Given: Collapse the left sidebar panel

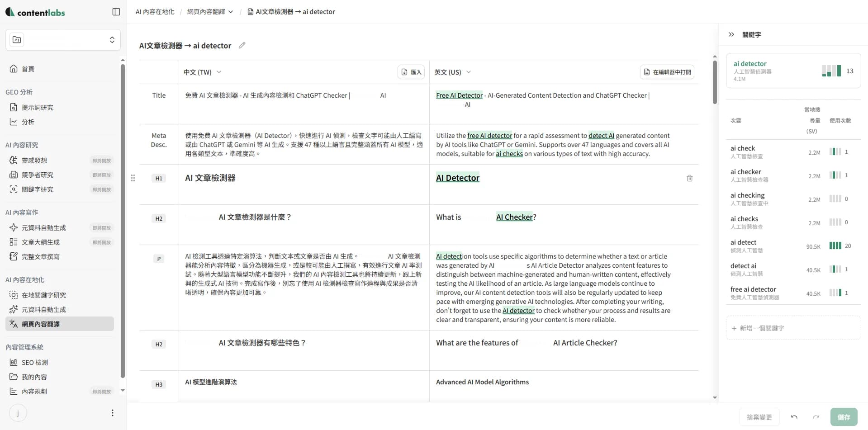Looking at the screenshot, I should (116, 12).
